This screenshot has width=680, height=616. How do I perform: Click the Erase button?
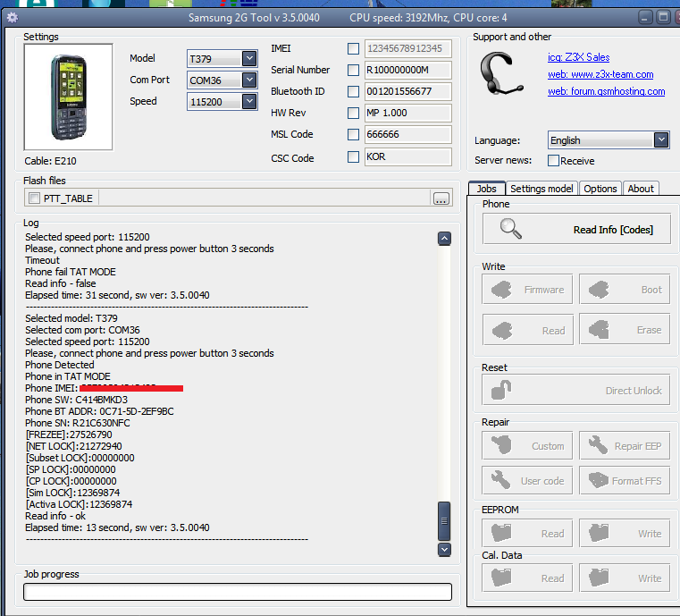pyautogui.click(x=625, y=330)
